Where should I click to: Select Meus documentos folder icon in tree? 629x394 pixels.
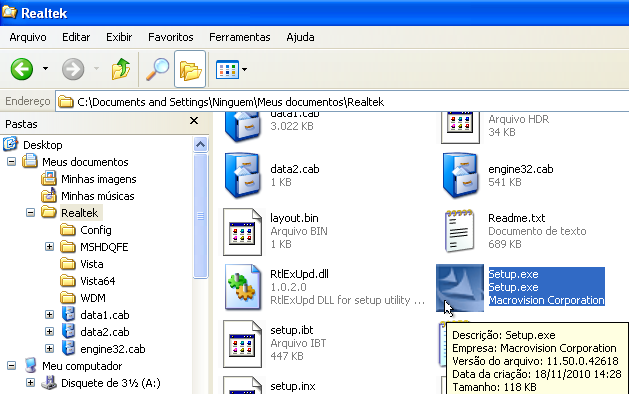[x=30, y=161]
